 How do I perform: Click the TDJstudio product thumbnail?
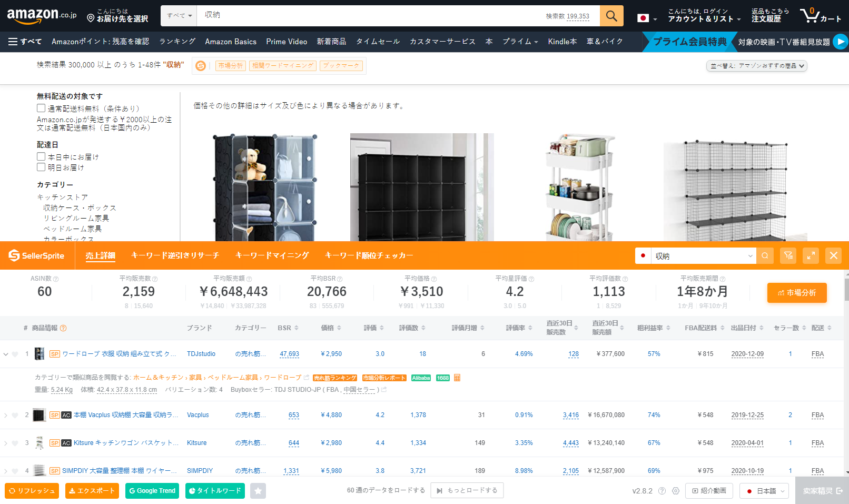pos(40,354)
